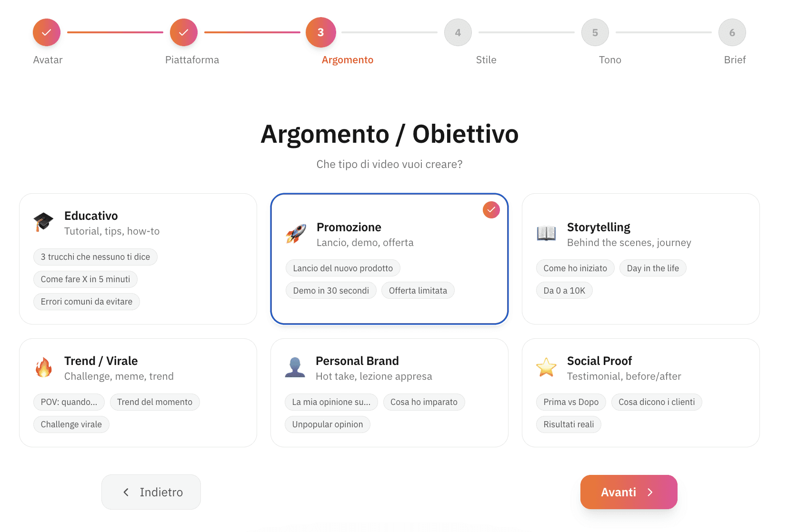798x532 pixels.
Task: Choose the 'Offerta limitata' suggestion chip
Action: tap(418, 290)
